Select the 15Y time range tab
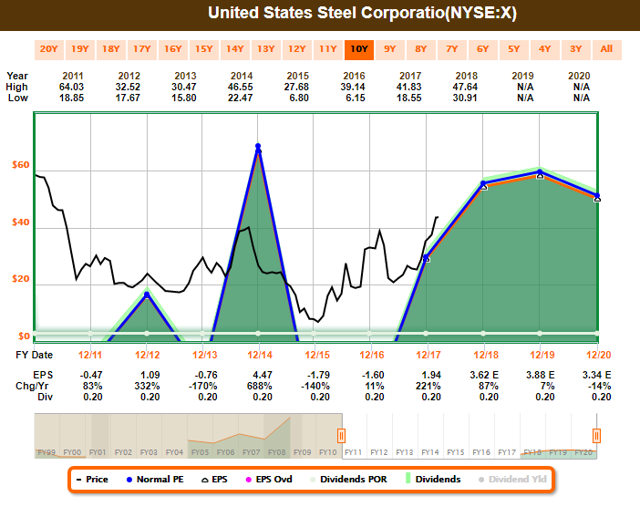Screen dimensions: 640x507 pyautogui.click(x=204, y=49)
